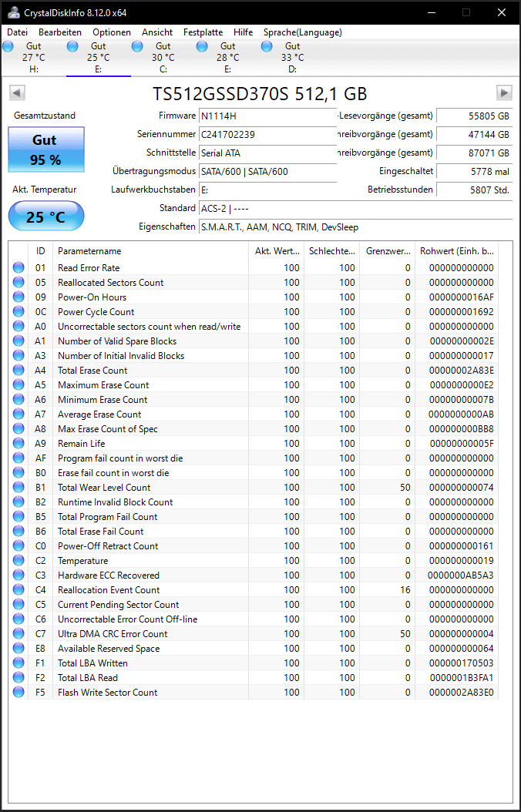The width and height of the screenshot is (521, 812).
Task: Select disk D: tab at 33 °C
Action: click(x=293, y=58)
